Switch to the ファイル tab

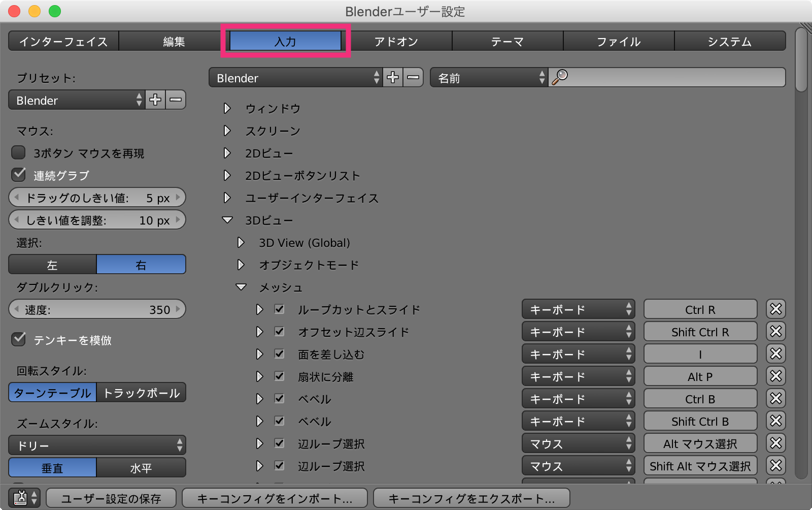click(x=619, y=41)
